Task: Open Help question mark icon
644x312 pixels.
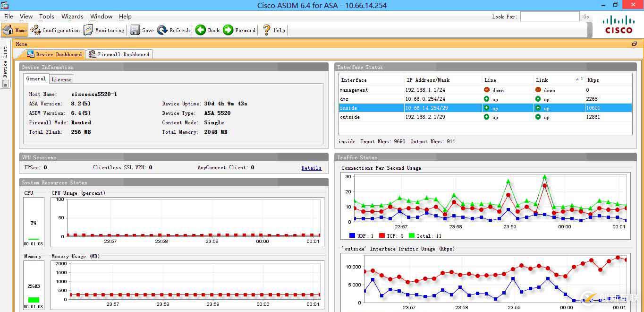Action: click(267, 30)
